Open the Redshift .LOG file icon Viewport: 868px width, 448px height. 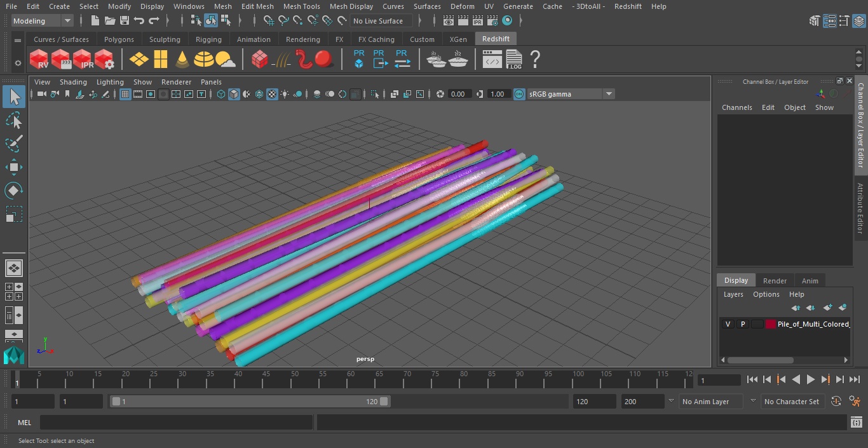point(513,60)
